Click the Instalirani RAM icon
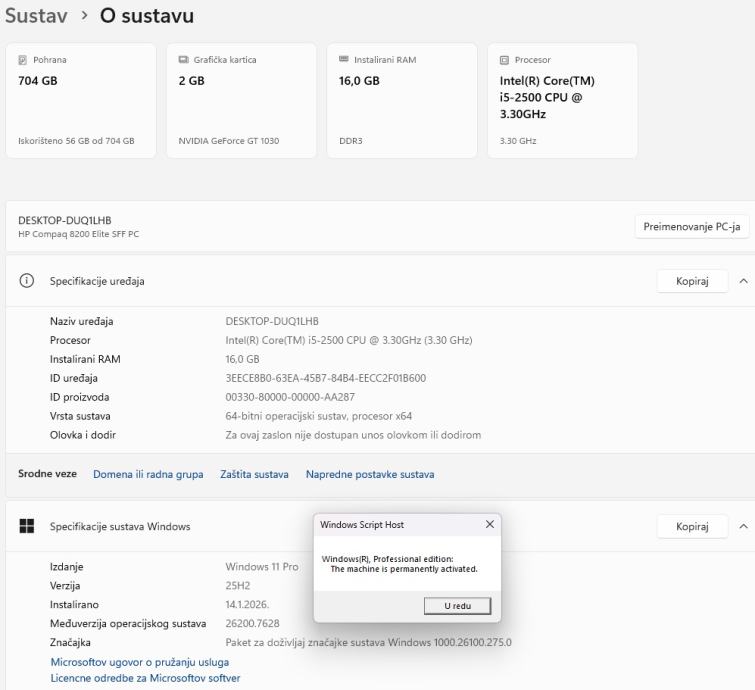This screenshot has height=690, width=755. point(345,60)
